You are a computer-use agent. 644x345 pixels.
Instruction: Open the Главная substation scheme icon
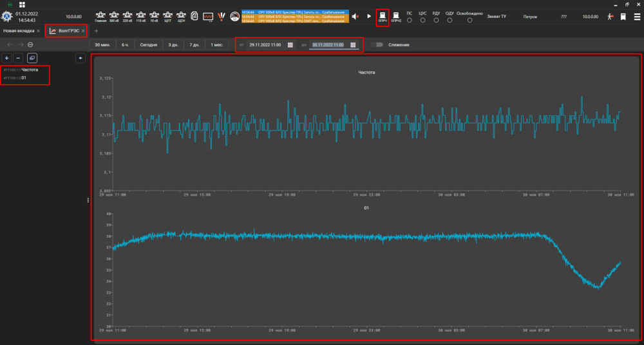[100, 15]
